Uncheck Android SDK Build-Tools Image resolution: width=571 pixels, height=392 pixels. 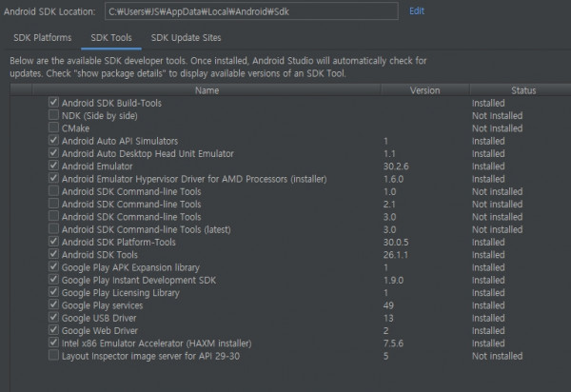53,103
